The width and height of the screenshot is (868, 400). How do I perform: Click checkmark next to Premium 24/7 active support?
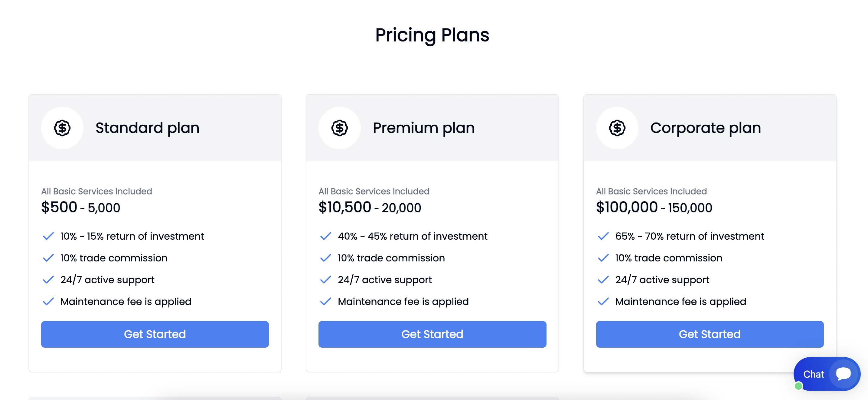coord(325,280)
